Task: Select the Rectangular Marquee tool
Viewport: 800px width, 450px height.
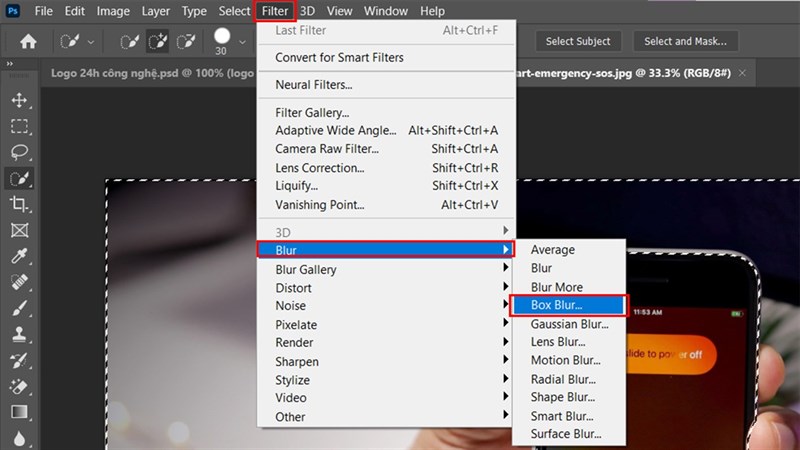Action: point(19,126)
